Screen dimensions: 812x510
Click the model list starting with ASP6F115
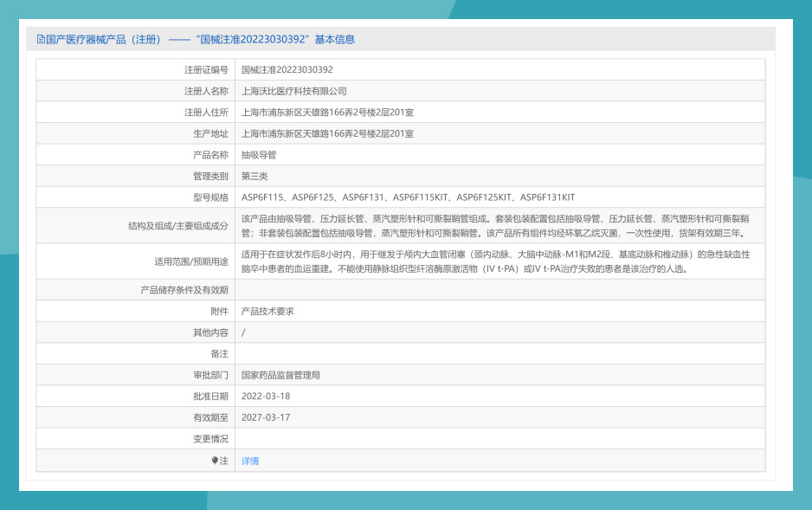coord(408,197)
